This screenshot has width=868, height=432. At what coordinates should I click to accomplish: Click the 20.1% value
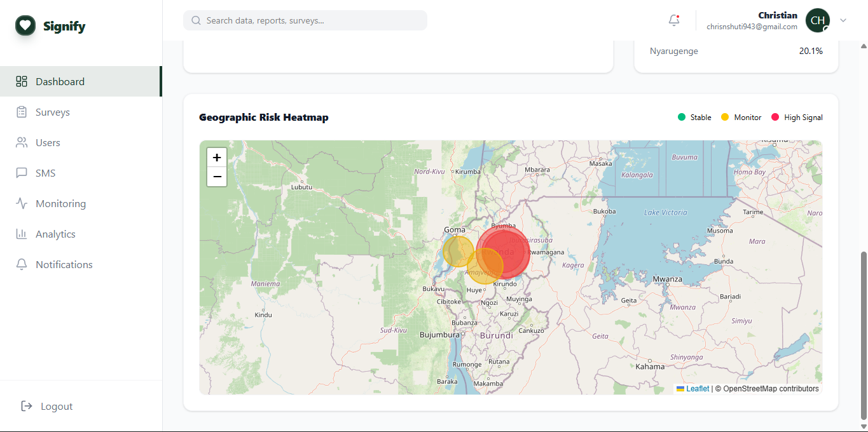pyautogui.click(x=811, y=51)
